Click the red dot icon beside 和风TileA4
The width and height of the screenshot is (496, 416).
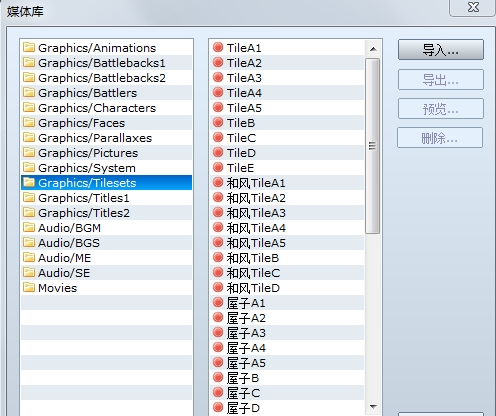[218, 227]
